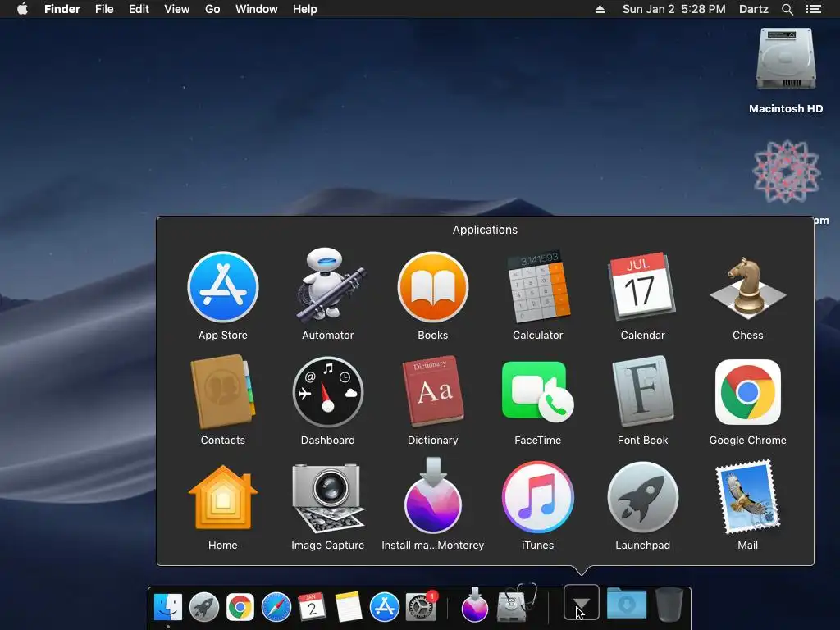Image resolution: width=840 pixels, height=630 pixels.
Task: Launch iTunes from the stack
Action: [538, 497]
